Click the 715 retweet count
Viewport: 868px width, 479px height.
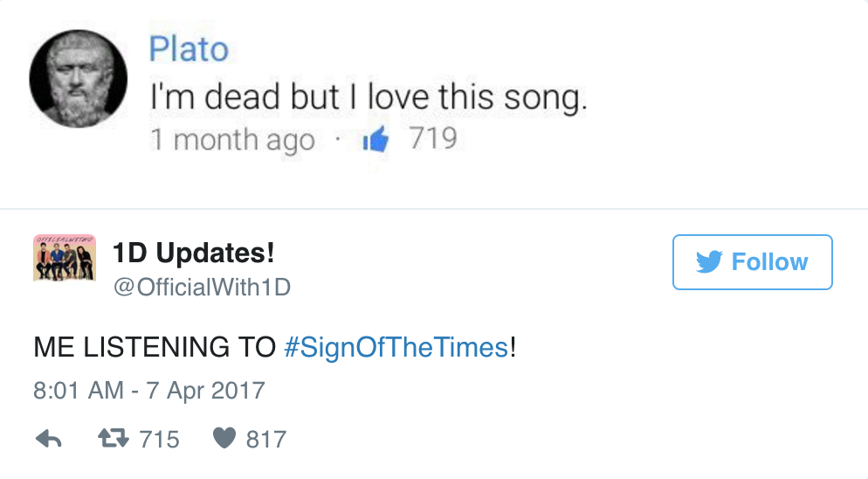(x=159, y=439)
